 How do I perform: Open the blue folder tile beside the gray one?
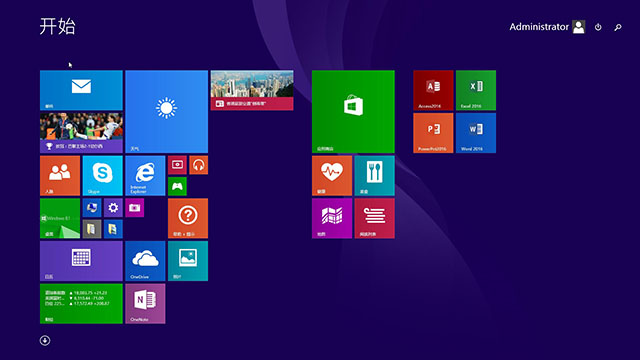tap(113, 229)
